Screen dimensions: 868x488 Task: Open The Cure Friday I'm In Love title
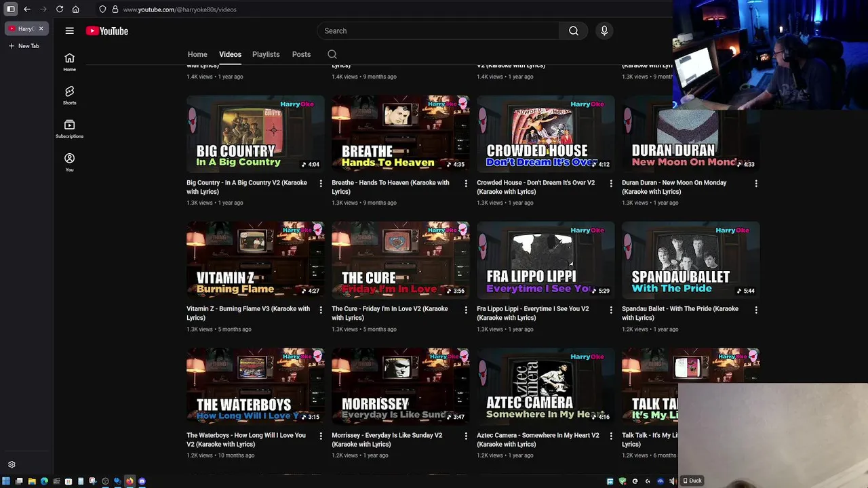(390, 313)
